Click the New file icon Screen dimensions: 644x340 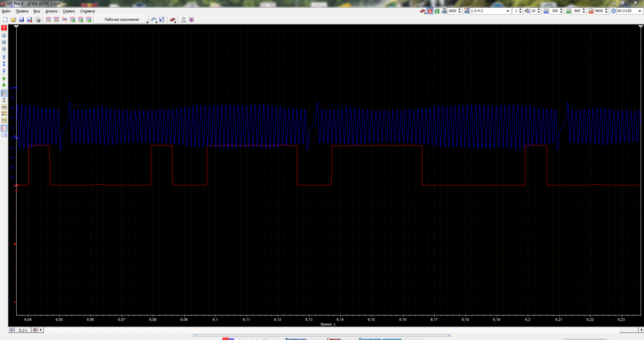pos(5,20)
